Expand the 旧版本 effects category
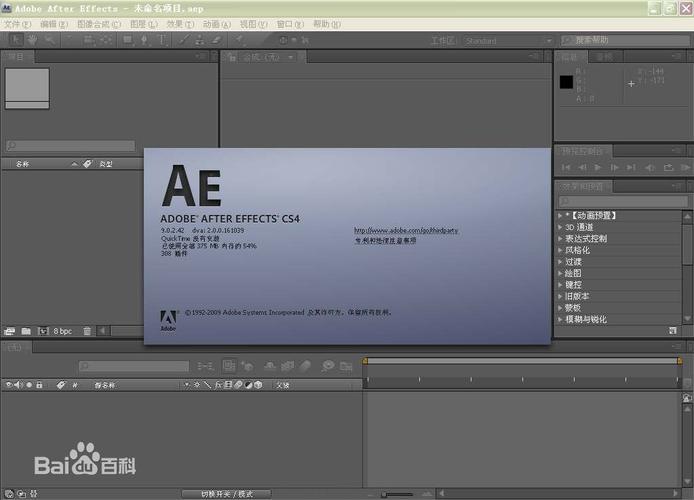 pyautogui.click(x=560, y=296)
